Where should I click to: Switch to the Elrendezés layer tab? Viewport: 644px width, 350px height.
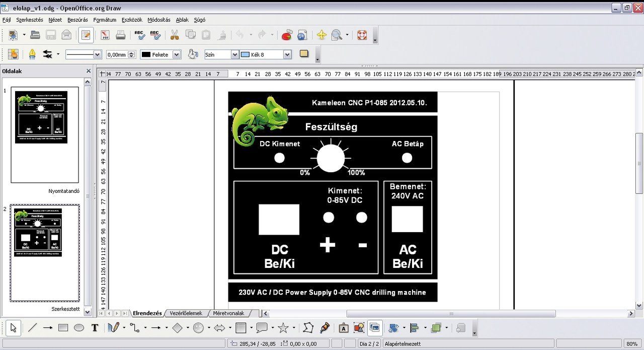pos(147,313)
